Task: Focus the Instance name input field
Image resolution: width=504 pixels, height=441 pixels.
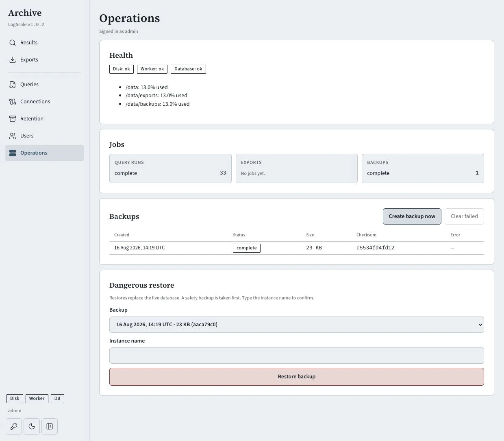Action: [x=297, y=356]
